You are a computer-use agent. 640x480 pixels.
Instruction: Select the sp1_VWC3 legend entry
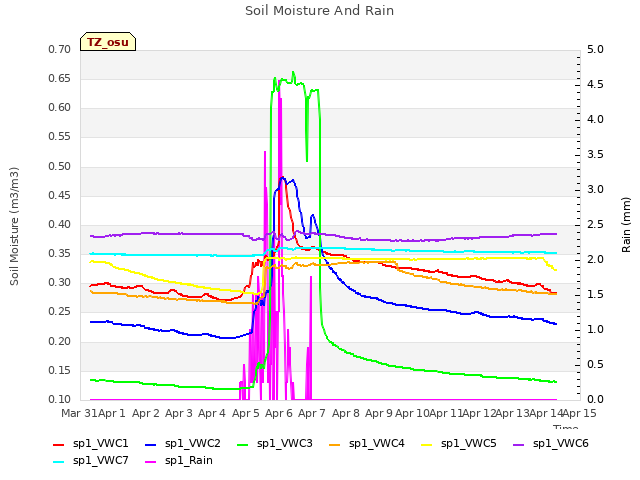coord(275,444)
